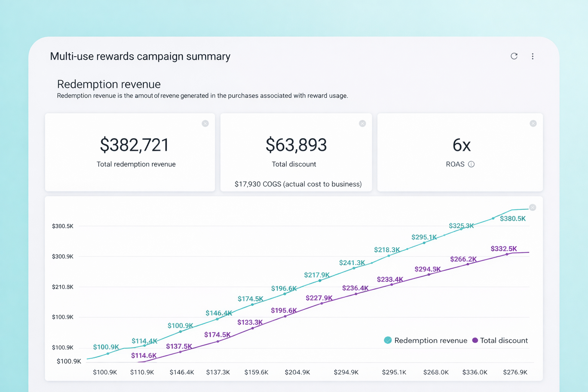Screen dimensions: 588x392
Task: Remove the ROAS card with its X icon
Action: point(533,123)
